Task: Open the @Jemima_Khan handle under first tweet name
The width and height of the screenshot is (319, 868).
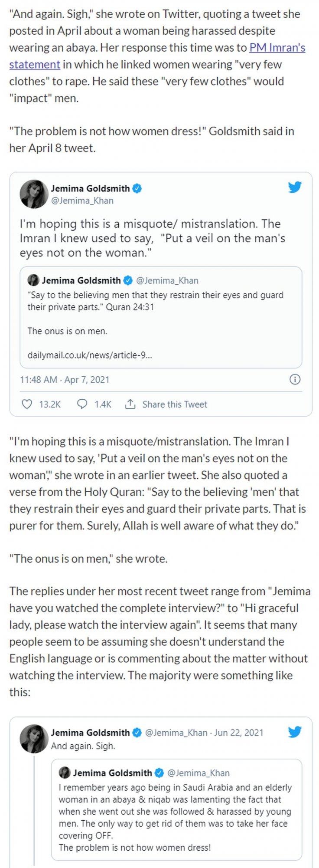Action: [82, 201]
